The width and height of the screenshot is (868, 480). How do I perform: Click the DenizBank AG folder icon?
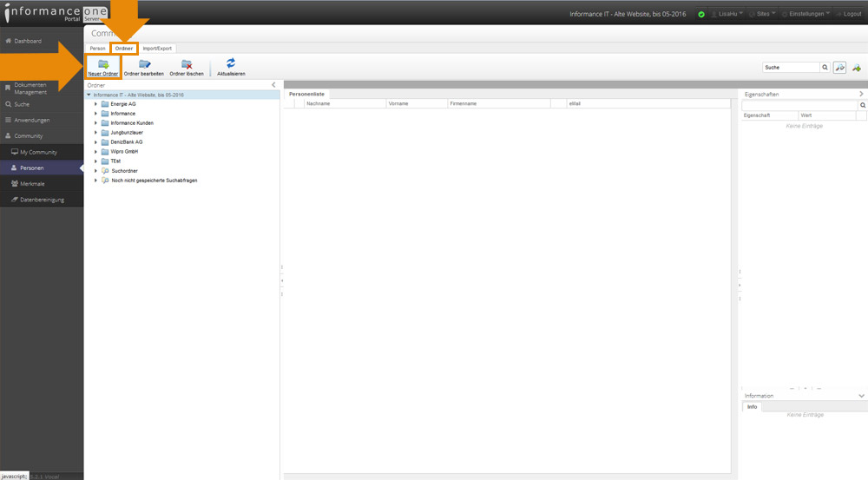105,141
